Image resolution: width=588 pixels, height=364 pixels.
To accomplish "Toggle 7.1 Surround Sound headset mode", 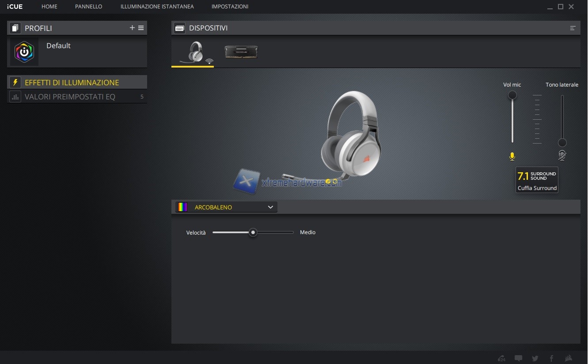I will (x=537, y=179).
